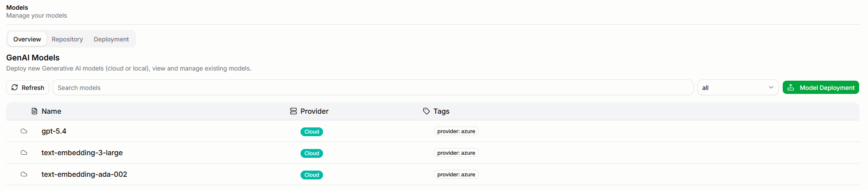
Task: Click the document icon in Name header
Action: (x=34, y=111)
